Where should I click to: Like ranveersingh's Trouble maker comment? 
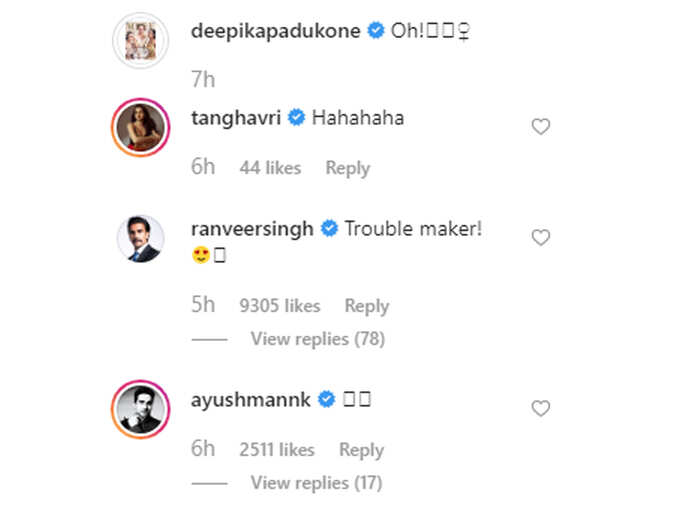(x=541, y=237)
